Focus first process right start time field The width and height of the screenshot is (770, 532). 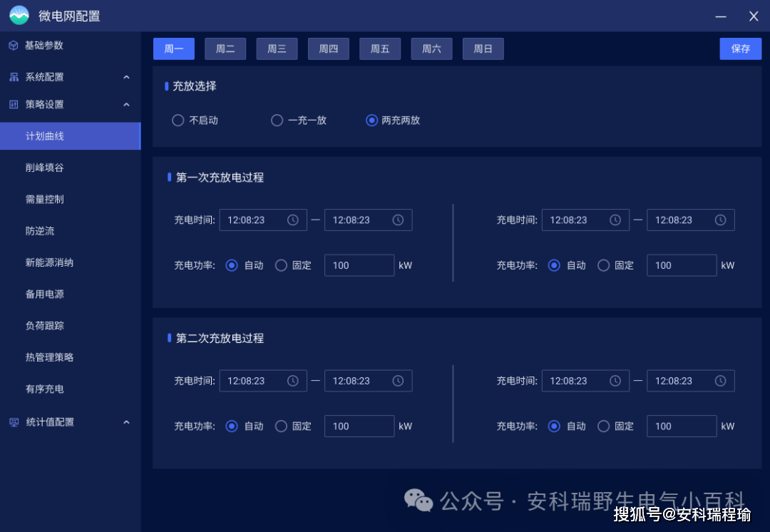point(585,220)
